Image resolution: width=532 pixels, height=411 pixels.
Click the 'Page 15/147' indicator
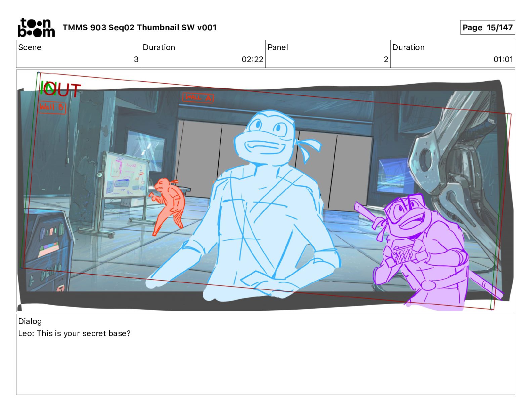[487, 28]
